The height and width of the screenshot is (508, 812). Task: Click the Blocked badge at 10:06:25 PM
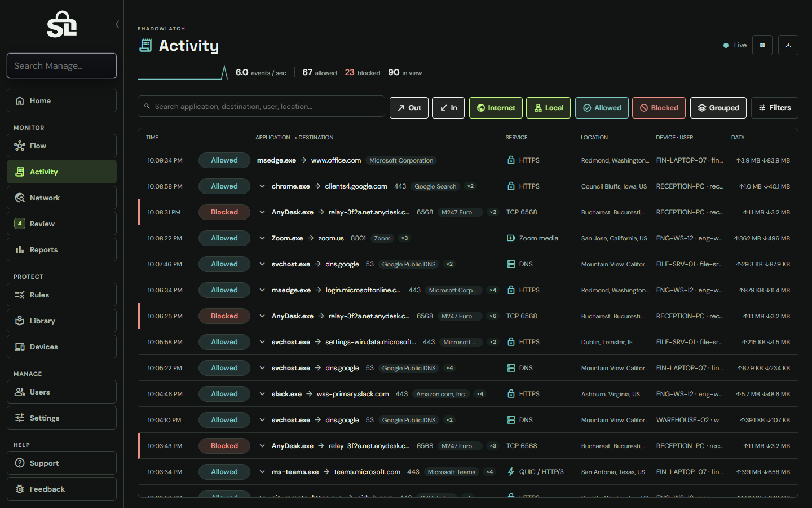point(224,316)
